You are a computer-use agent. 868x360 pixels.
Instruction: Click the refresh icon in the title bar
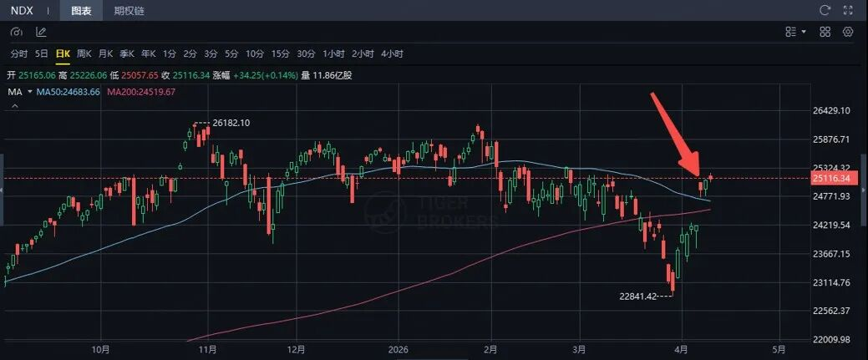point(825,11)
